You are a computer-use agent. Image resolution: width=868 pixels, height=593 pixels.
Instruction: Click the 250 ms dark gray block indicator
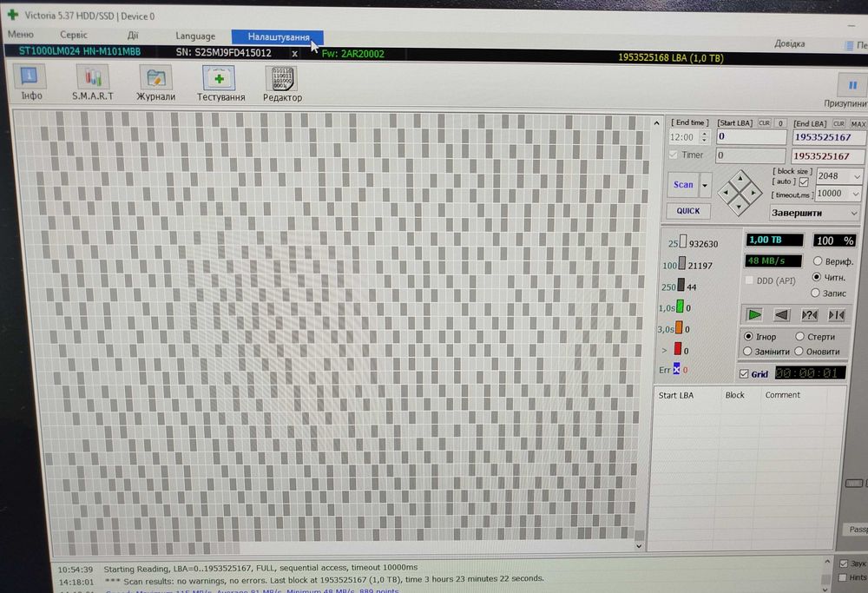click(681, 285)
